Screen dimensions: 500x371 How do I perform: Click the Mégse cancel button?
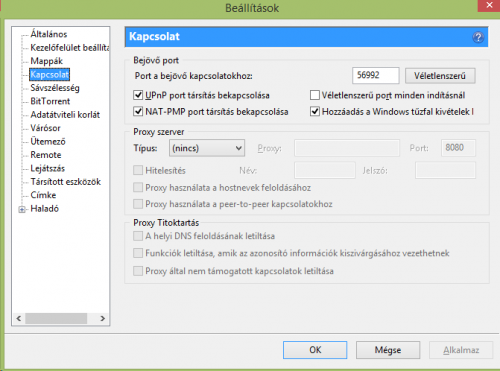388,350
